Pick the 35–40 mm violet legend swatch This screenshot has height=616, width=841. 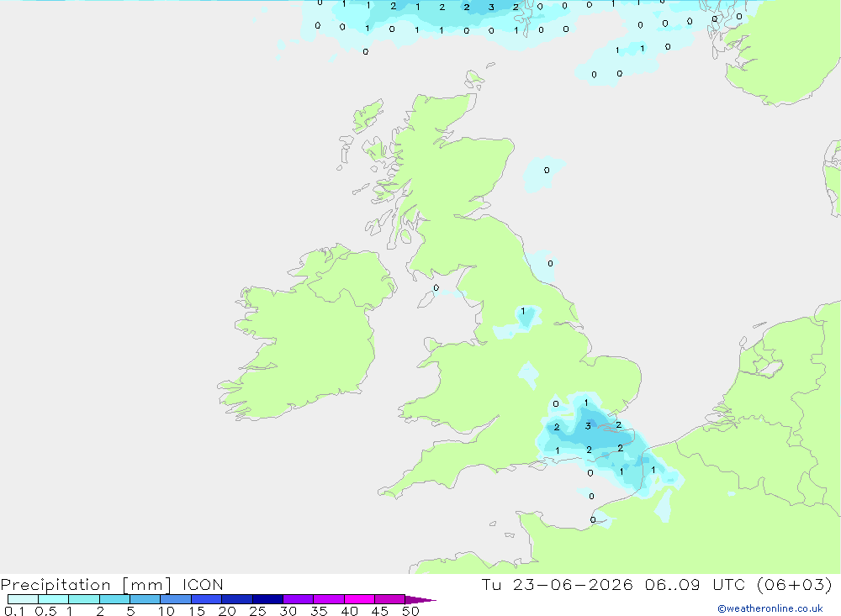(x=328, y=599)
